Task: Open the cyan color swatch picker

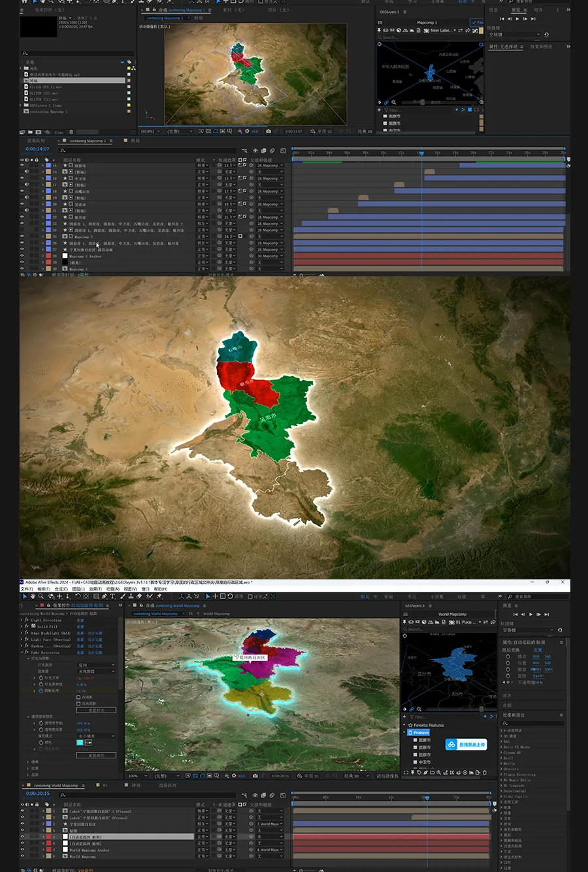Action: (x=80, y=743)
